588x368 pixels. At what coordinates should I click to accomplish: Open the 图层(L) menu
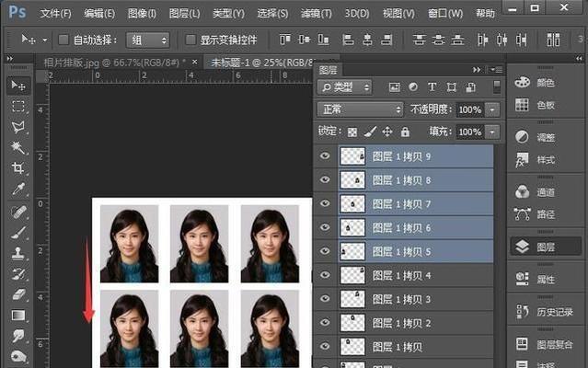pos(184,14)
